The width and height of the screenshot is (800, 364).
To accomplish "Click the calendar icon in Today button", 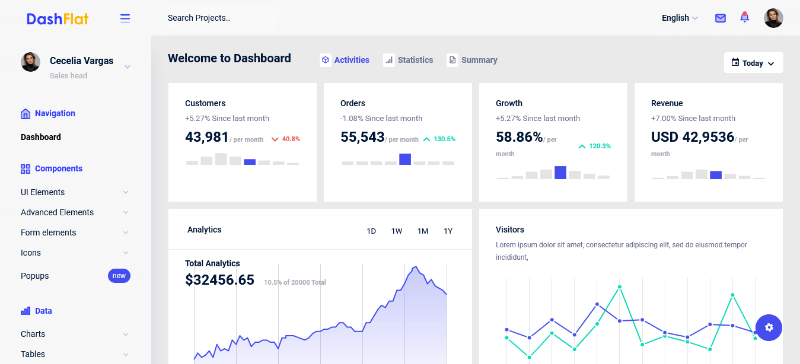I will coord(735,63).
